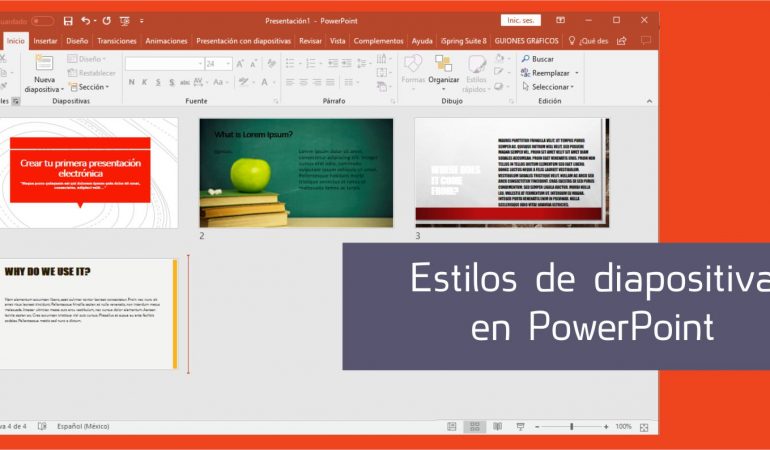This screenshot has width=770, height=450.
Task: Click the Inic. ses. sign-in button
Action: (x=521, y=20)
